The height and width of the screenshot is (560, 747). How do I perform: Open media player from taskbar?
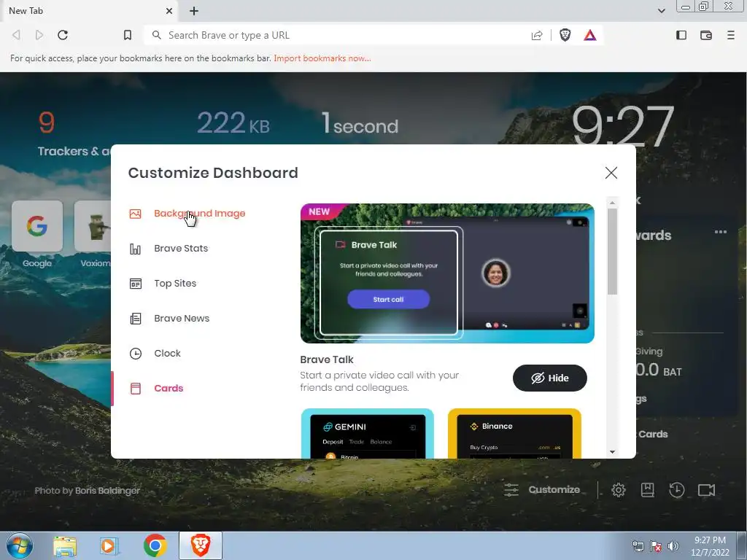[109, 546]
